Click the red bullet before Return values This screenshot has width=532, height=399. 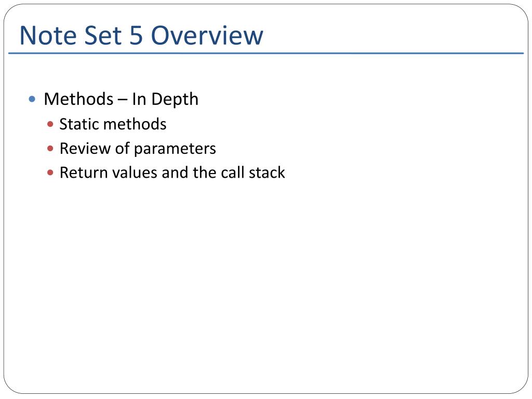pyautogui.click(x=50, y=172)
